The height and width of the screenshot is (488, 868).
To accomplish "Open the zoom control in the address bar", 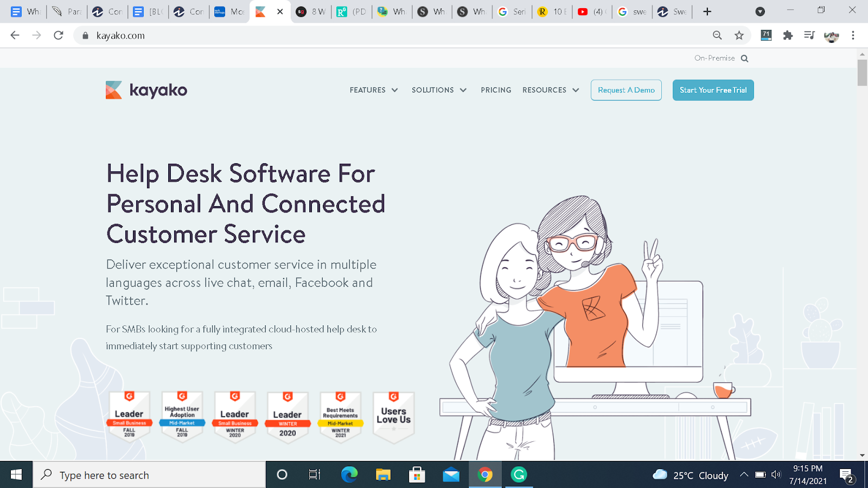I will tap(717, 35).
